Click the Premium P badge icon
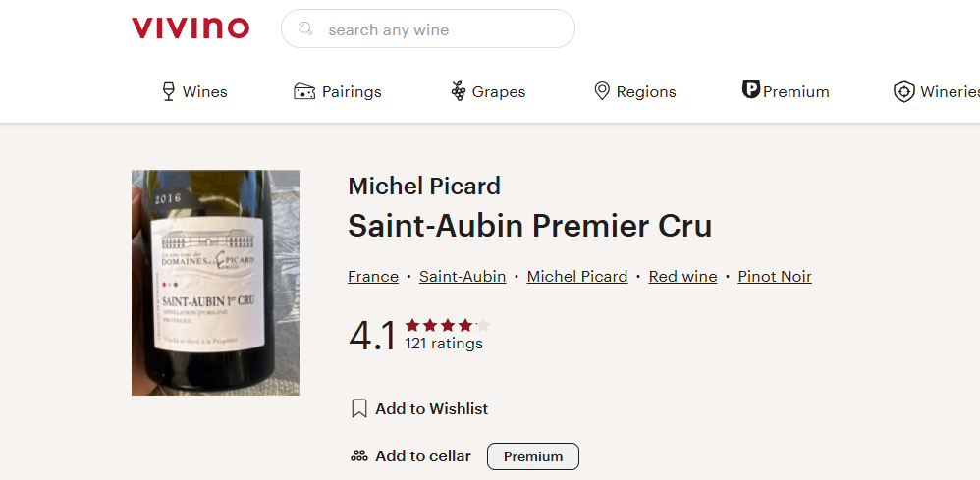Screen dimensions: 980x480 coord(750,90)
